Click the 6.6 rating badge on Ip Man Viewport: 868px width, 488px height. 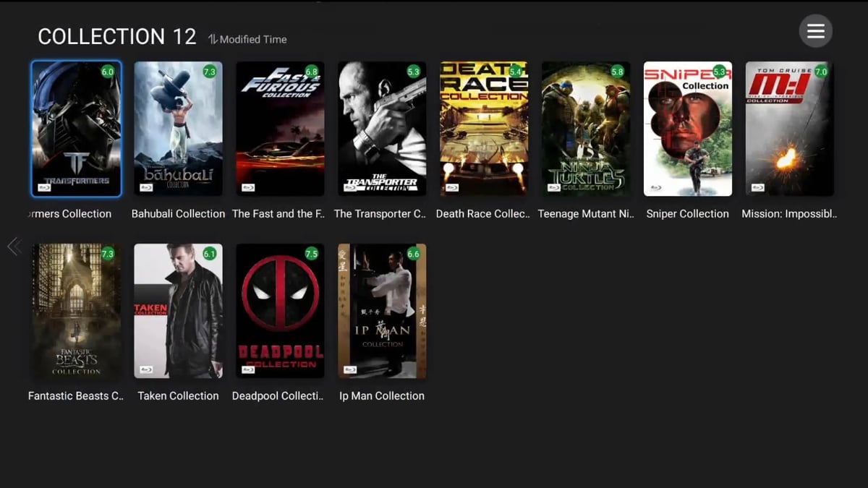(414, 254)
